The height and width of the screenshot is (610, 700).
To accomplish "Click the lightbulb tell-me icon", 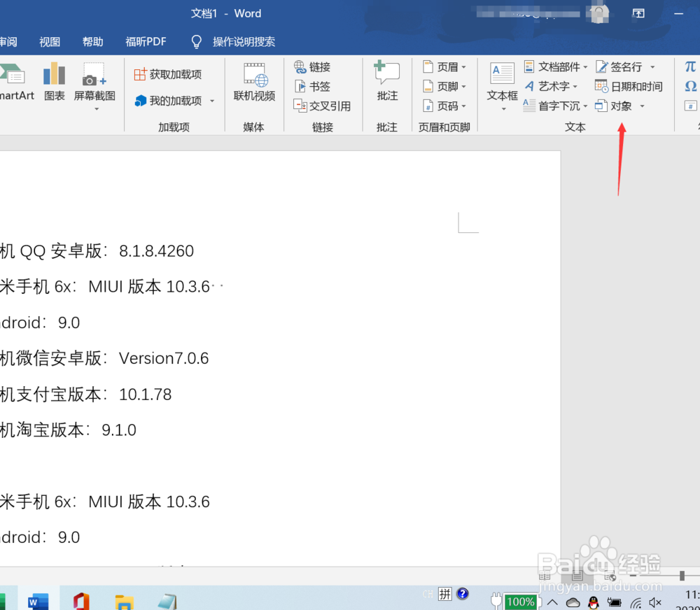I will point(197,42).
